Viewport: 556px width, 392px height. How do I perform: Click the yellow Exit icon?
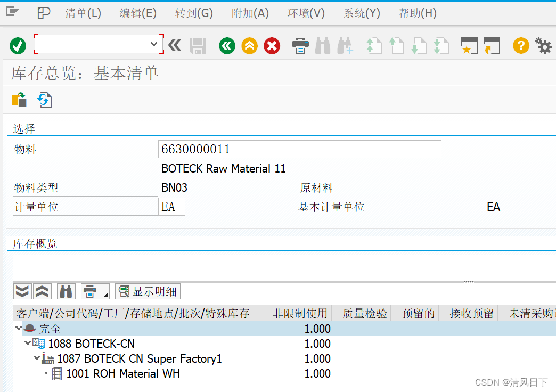click(249, 46)
